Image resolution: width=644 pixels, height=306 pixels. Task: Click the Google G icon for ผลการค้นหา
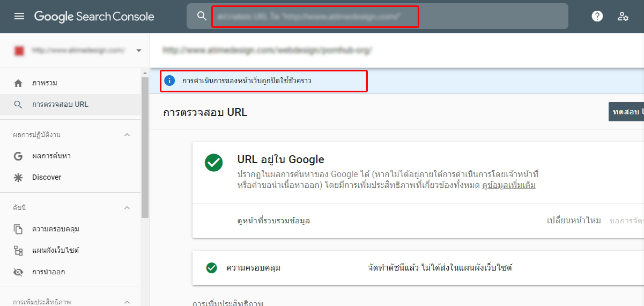18,156
